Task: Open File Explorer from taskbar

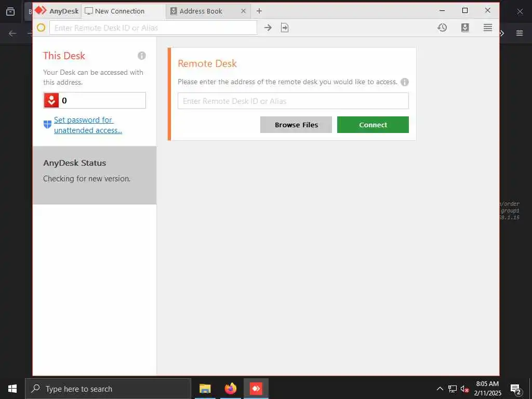Action: click(205, 389)
